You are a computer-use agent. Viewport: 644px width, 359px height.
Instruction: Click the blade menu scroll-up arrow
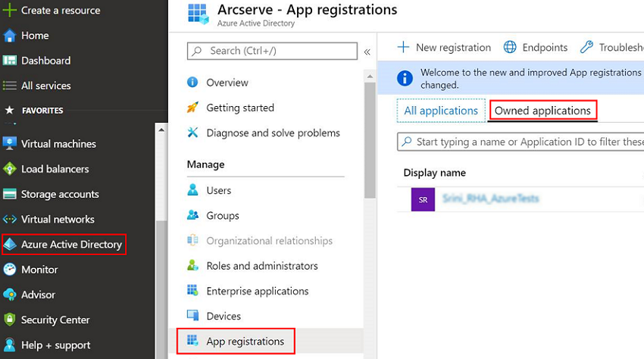(370, 76)
